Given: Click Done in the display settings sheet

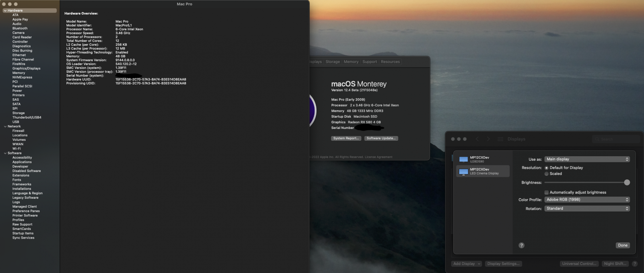Looking at the screenshot, I should tap(623, 245).
